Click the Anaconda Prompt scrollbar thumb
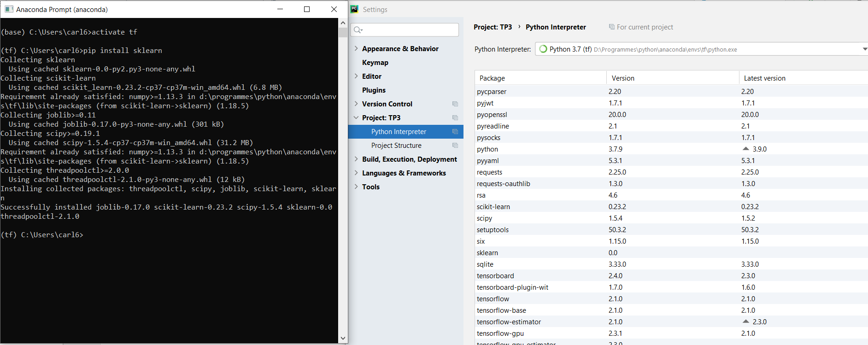 (x=343, y=32)
